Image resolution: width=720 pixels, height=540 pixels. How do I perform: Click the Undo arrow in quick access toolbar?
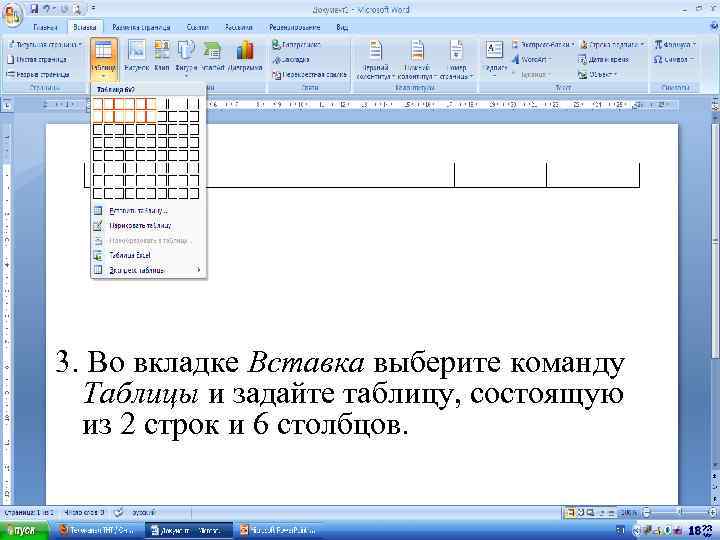point(46,8)
